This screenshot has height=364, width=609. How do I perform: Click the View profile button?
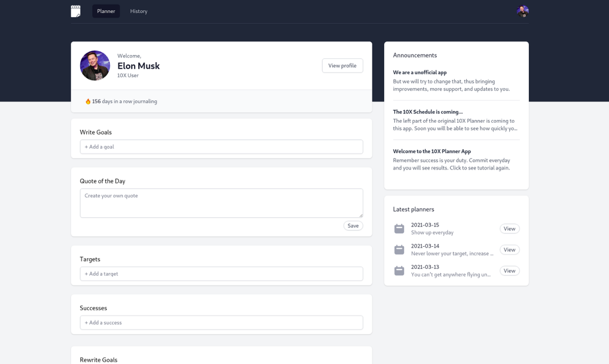[342, 66]
